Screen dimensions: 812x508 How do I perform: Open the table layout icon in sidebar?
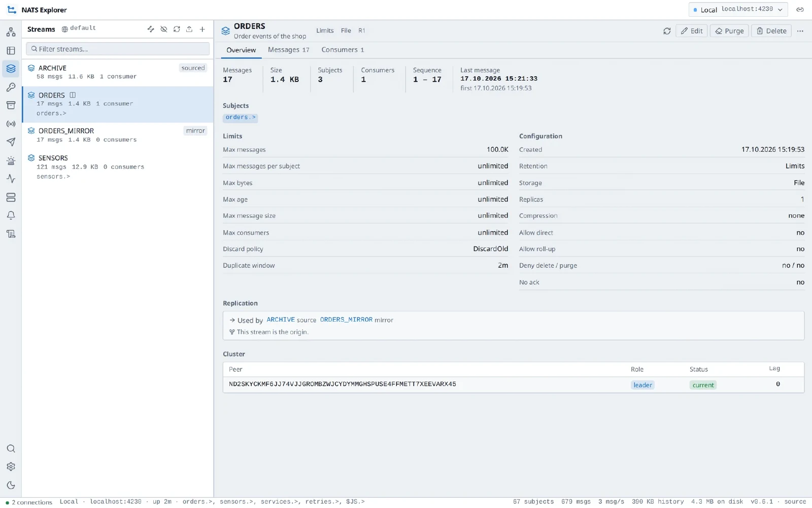pyautogui.click(x=11, y=50)
